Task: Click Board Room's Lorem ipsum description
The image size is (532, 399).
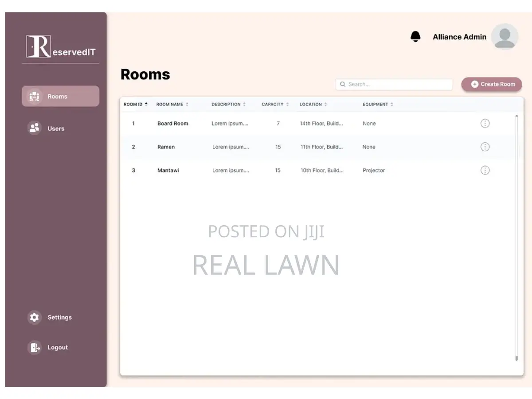Action: tap(230, 123)
